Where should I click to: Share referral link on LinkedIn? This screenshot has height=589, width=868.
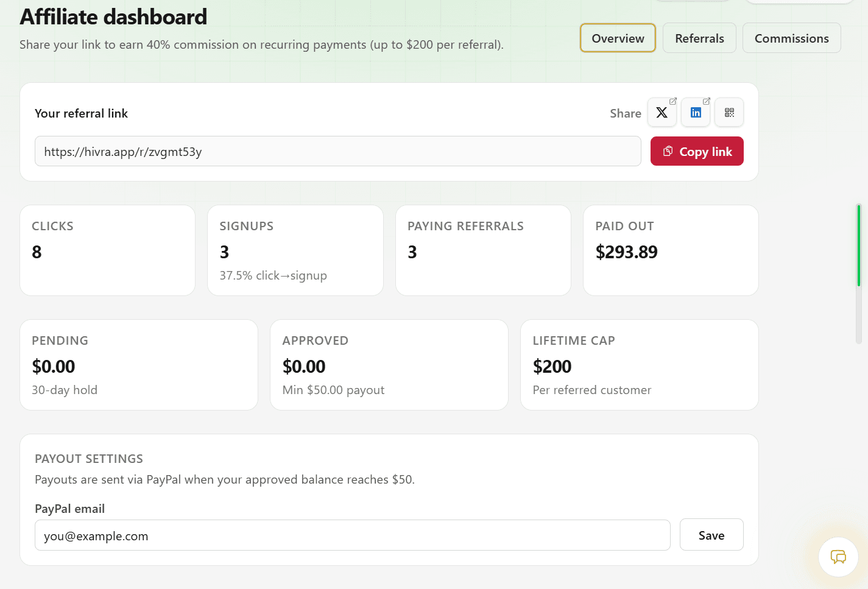coord(696,113)
